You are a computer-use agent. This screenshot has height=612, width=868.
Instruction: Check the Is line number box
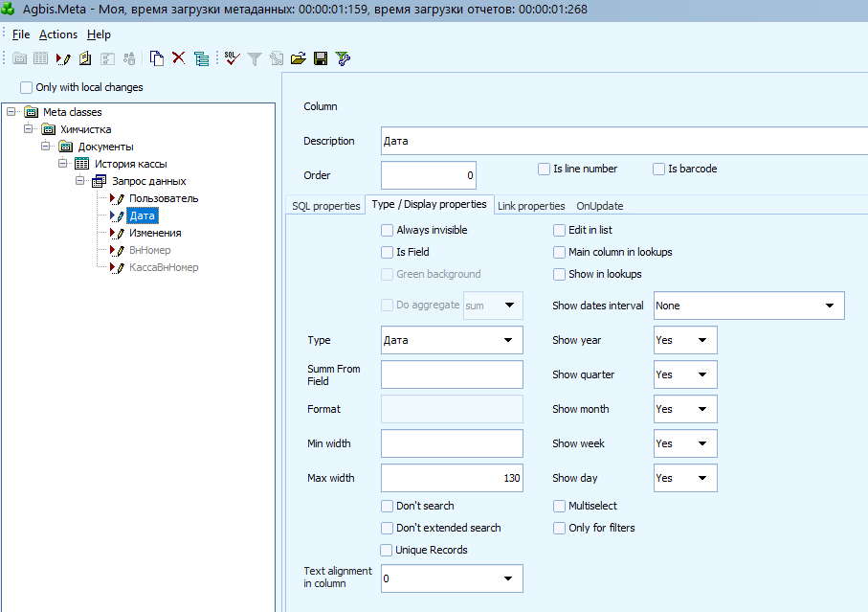coord(545,169)
